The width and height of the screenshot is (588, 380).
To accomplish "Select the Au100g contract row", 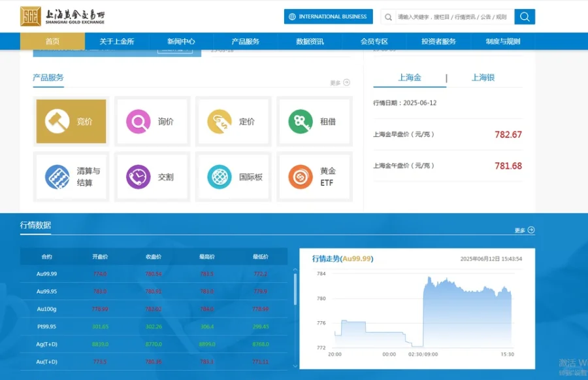I will [x=154, y=309].
